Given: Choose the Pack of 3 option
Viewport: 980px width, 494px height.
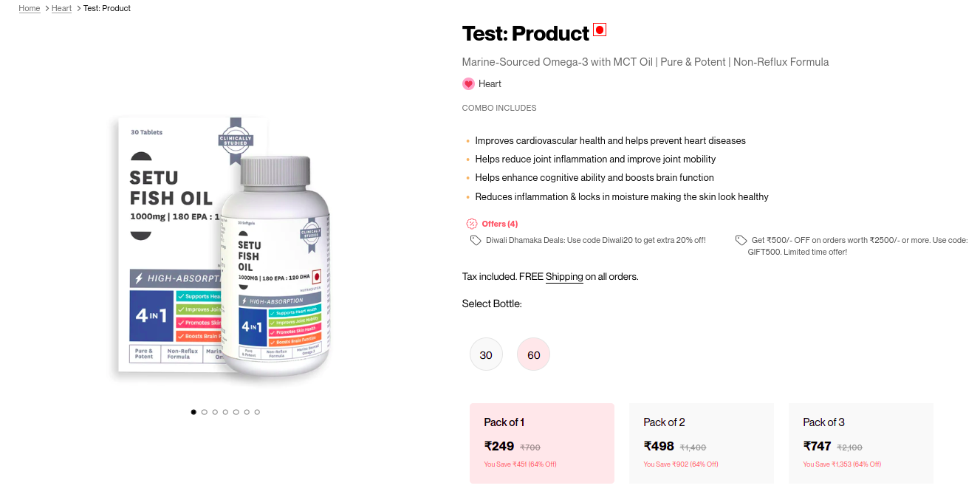Looking at the screenshot, I should [x=860, y=443].
